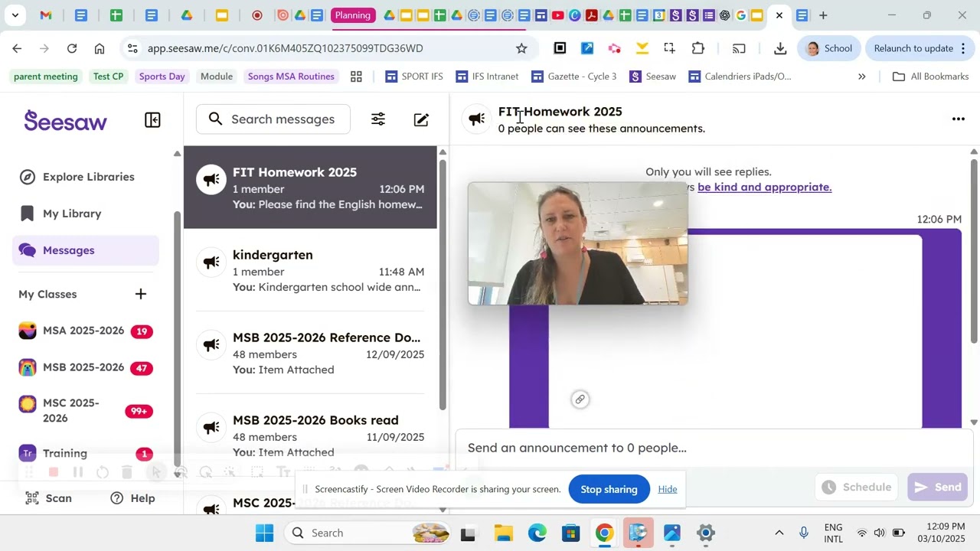Click the Seesaw logo

tap(65, 120)
